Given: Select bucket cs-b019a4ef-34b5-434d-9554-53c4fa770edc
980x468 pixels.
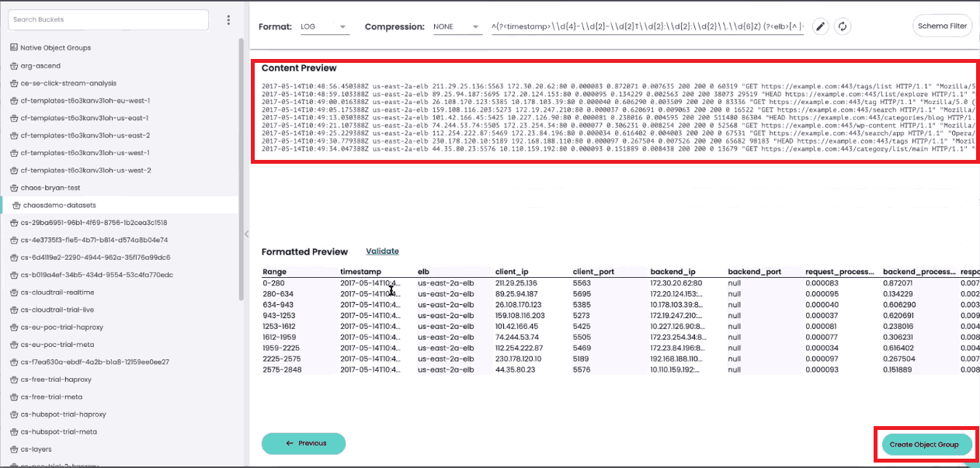Looking at the screenshot, I should pyautogui.click(x=96, y=275).
